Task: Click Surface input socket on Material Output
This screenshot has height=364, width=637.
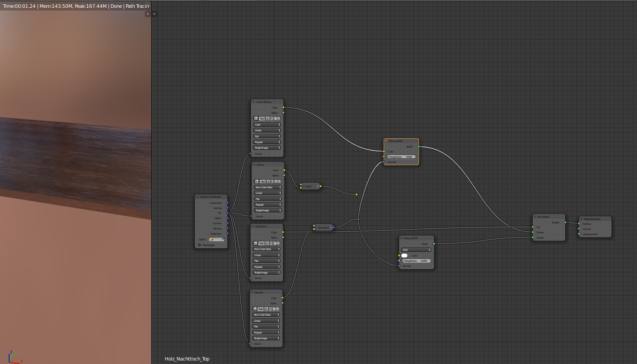Action: coord(579,224)
